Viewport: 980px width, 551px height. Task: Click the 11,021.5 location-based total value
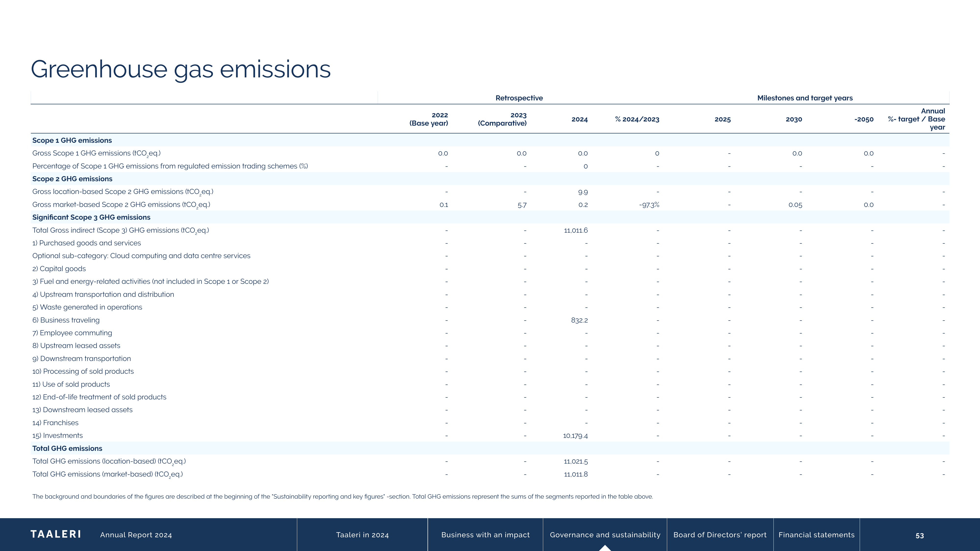(x=576, y=461)
